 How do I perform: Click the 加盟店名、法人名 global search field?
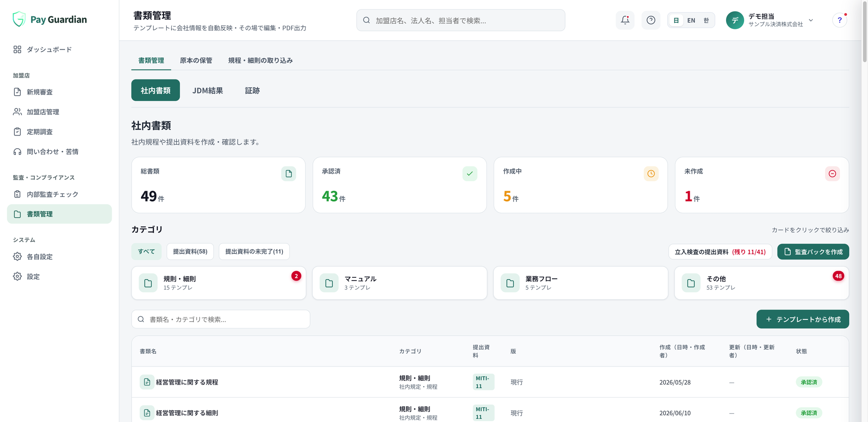coord(461,20)
